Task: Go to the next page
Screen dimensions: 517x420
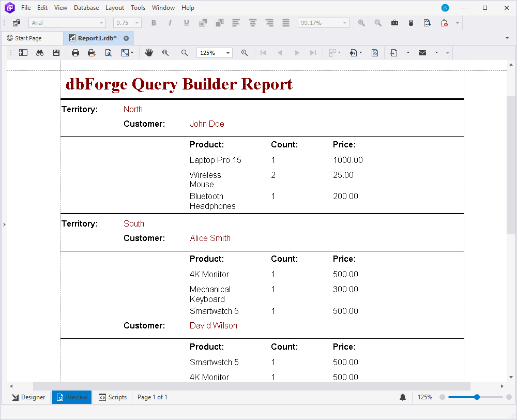Action: (x=297, y=53)
